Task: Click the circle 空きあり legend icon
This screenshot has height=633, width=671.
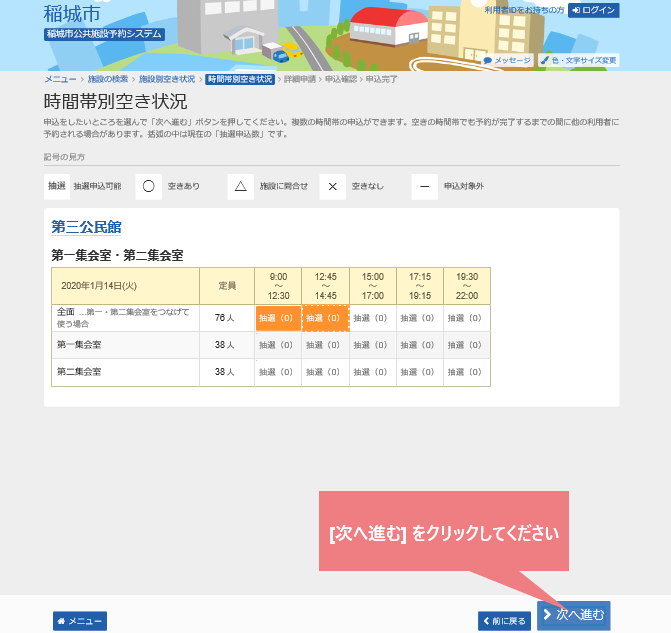Action: point(148,186)
